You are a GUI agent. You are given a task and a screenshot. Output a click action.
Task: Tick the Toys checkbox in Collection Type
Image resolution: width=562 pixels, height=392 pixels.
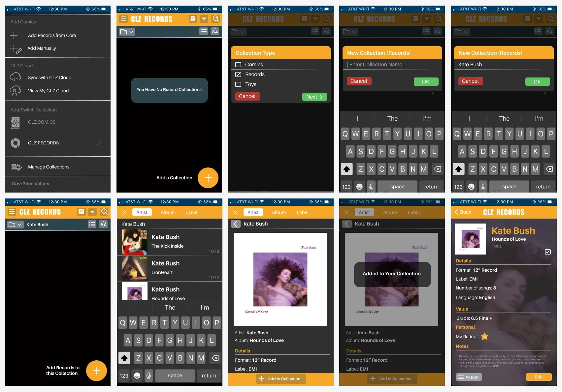pos(238,84)
